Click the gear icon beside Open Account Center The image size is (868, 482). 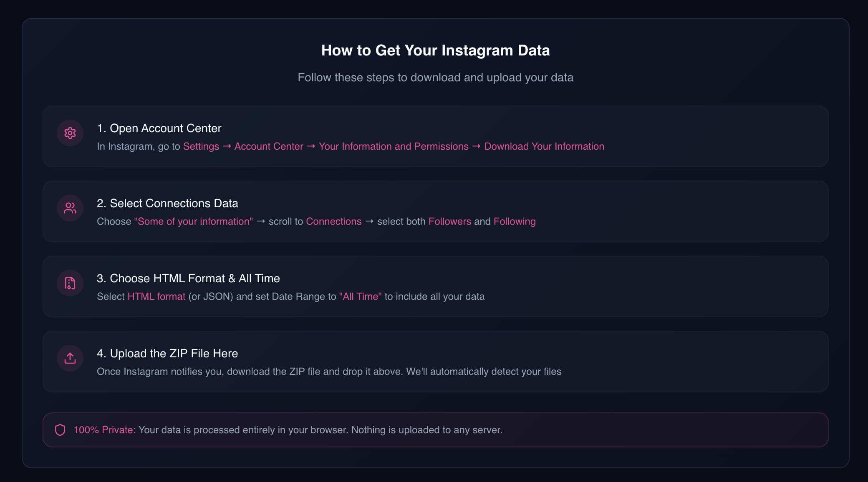coord(70,133)
